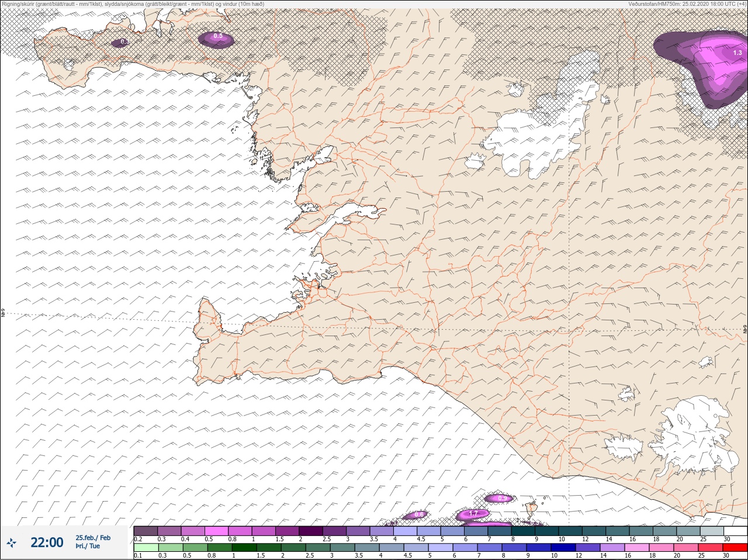Screen dimensions: 748x560
Task: Select the darkest green 1 rain legend swatch
Action: coord(243,548)
